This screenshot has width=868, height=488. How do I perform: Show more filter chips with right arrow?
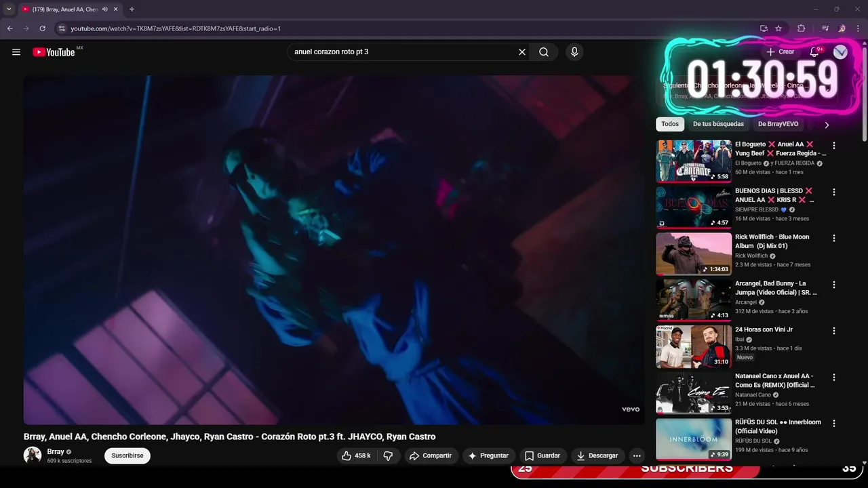(827, 125)
